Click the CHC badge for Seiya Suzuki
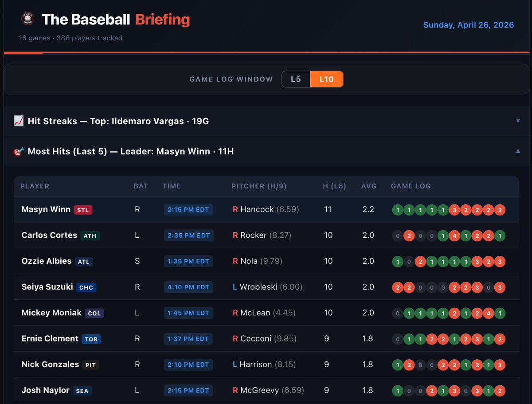This screenshot has height=404, width=532. [86, 287]
